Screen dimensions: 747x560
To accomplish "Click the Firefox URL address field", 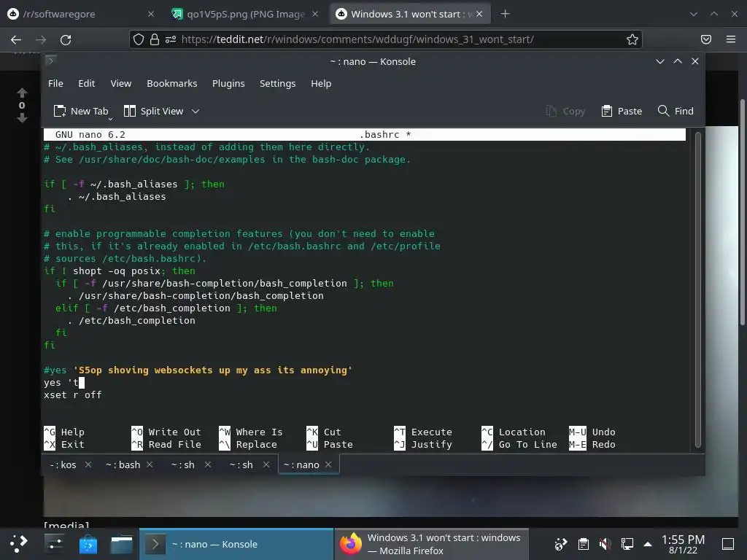I will [386, 39].
